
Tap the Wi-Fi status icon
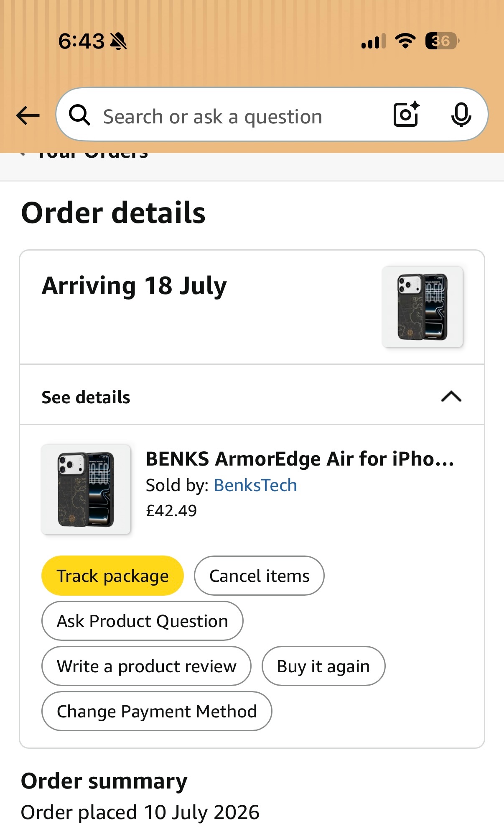click(x=405, y=41)
